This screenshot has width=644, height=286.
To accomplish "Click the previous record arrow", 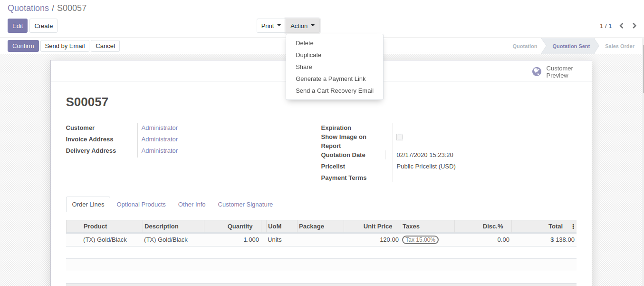I will [621, 26].
